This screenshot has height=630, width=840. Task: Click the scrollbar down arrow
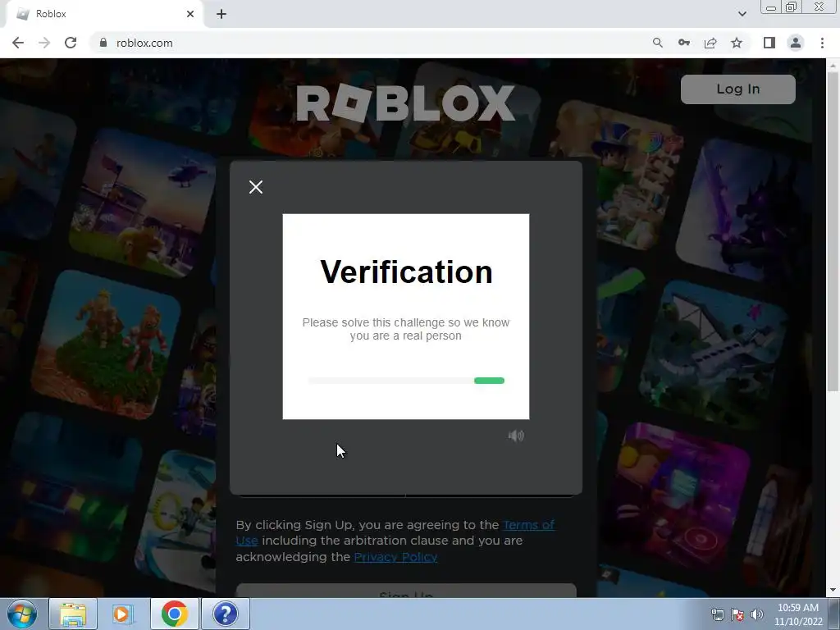(x=833, y=591)
